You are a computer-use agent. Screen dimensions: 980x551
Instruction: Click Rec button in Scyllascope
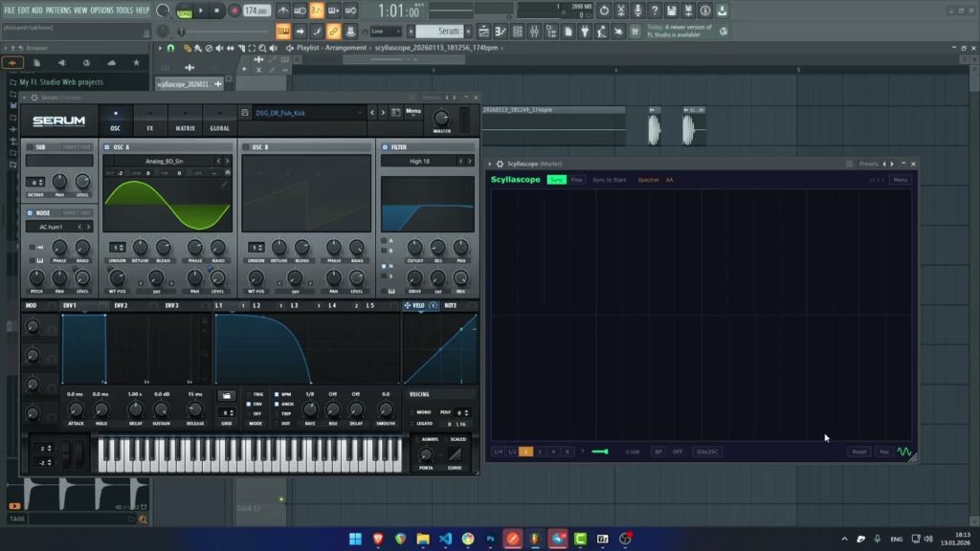coord(884,452)
